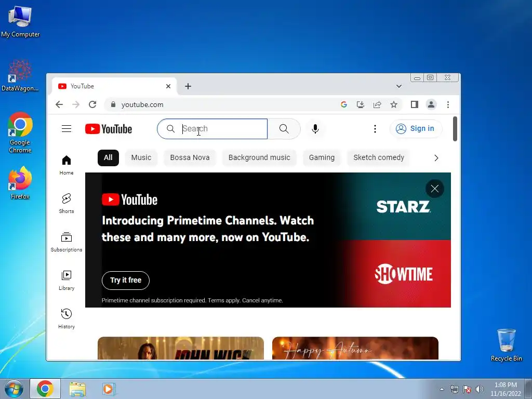The width and height of the screenshot is (532, 399).
Task: Open YouTube settings three-dot menu
Action: (x=375, y=129)
